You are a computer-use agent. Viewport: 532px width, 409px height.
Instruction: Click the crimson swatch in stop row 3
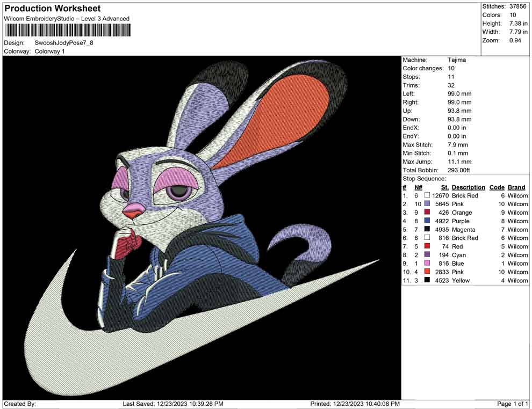click(427, 212)
